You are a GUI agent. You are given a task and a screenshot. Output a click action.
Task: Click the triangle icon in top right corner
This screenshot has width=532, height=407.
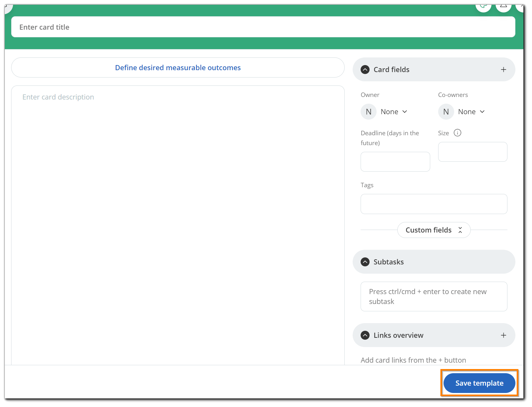point(504,6)
